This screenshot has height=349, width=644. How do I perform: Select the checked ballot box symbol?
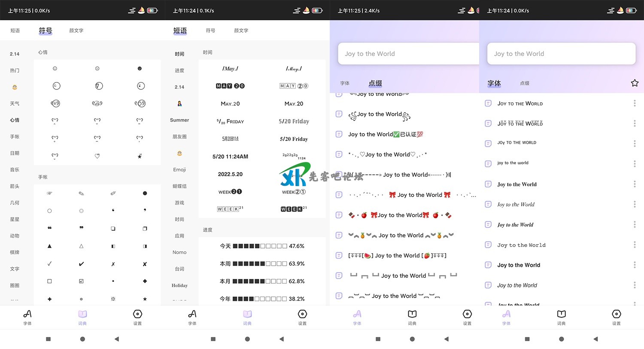[x=81, y=281]
